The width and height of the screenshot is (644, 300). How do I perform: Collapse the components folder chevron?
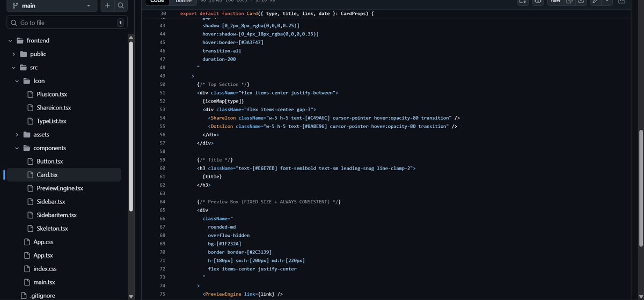tap(17, 148)
